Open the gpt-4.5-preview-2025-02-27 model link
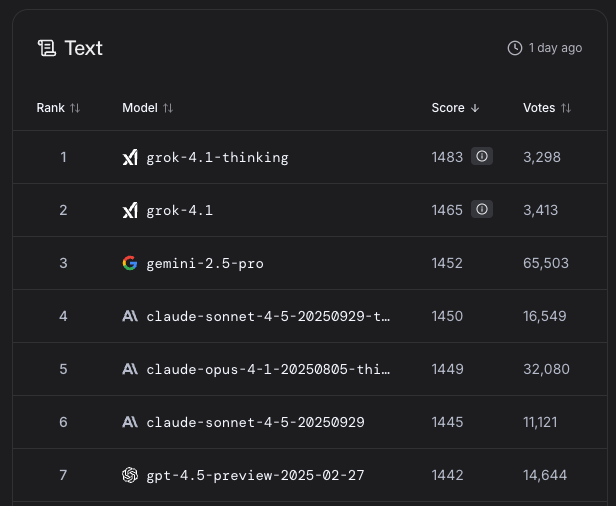 [255, 475]
